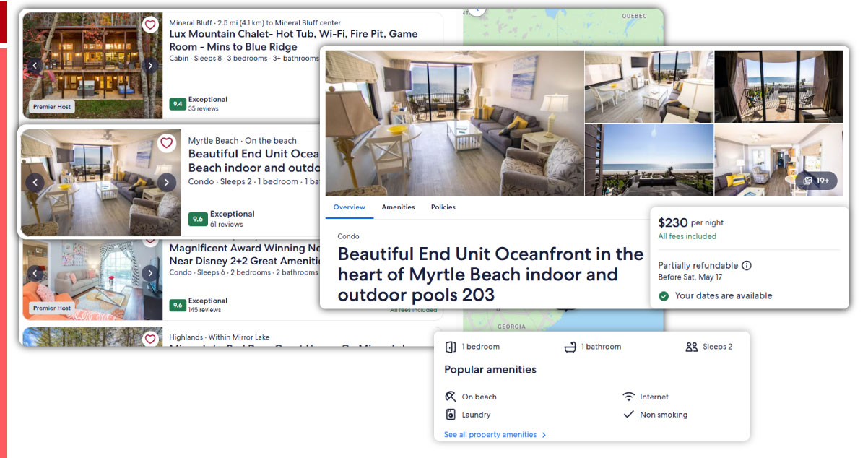The width and height of the screenshot is (868, 458).
Task: Click info icon beside Partially refundable
Action: pos(747,265)
